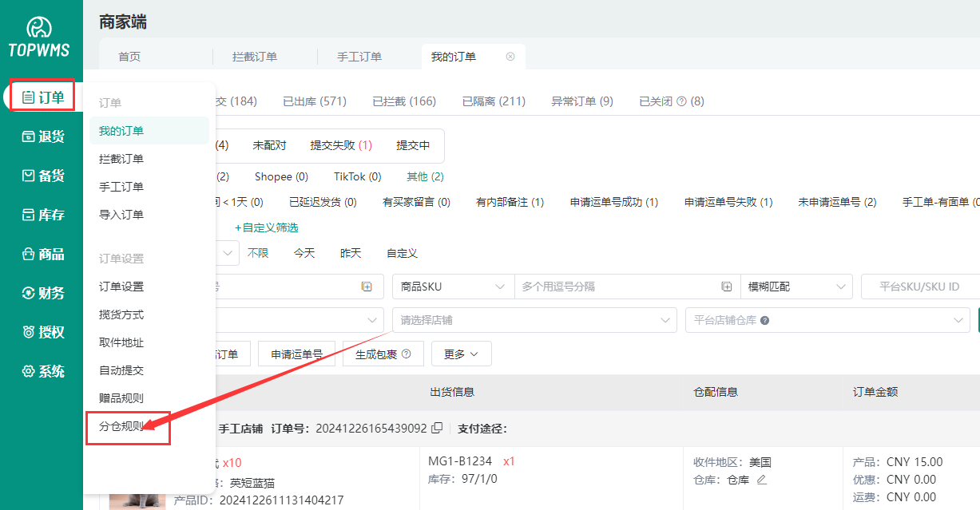Screen dimensions: 980x510
Task: Switch to the 首页 tab
Action: click(x=129, y=57)
